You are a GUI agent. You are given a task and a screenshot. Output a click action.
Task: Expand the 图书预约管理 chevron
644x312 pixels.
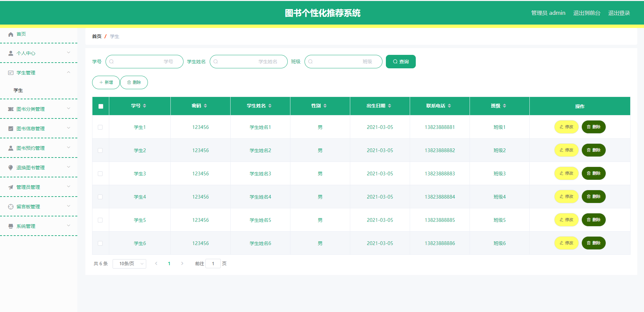click(x=69, y=147)
